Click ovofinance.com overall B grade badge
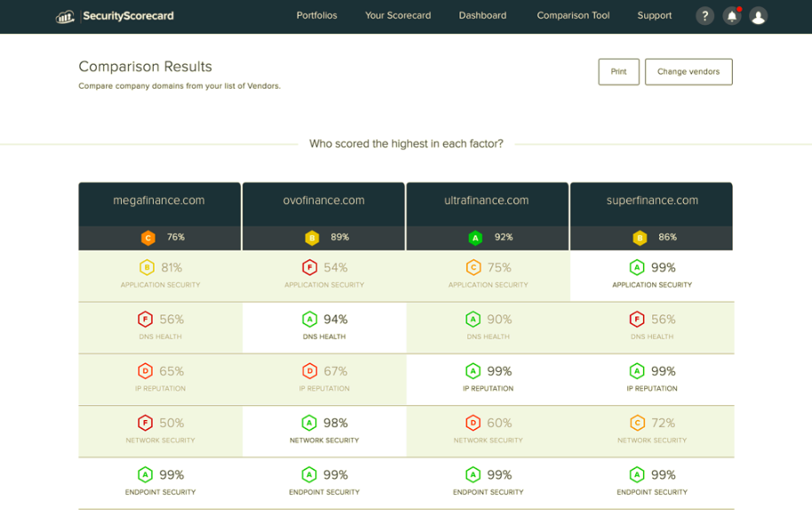The height and width of the screenshot is (516, 812). (x=312, y=237)
